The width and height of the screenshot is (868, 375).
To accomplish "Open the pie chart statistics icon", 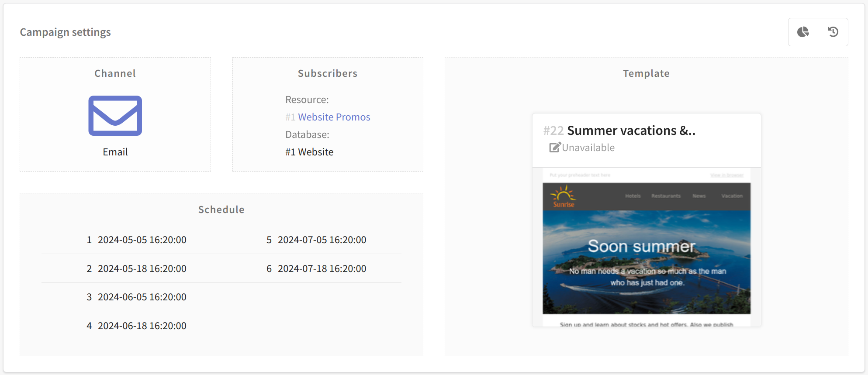I will (803, 32).
